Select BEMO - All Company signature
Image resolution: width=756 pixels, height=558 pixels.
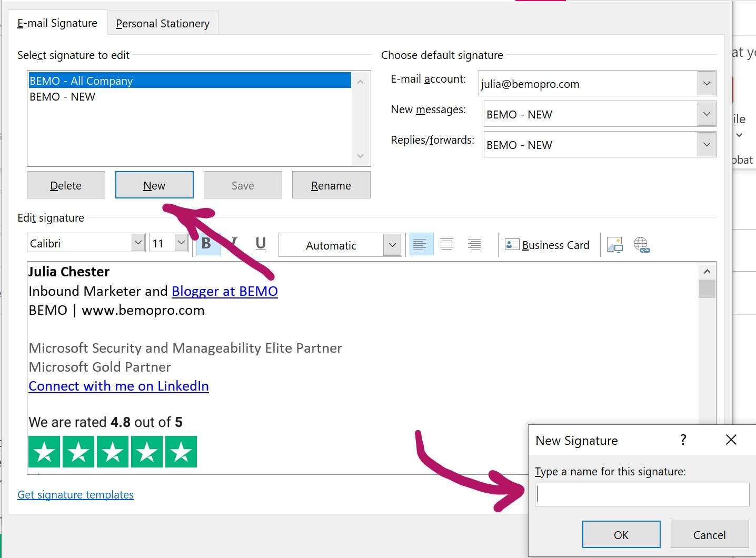[x=190, y=81]
